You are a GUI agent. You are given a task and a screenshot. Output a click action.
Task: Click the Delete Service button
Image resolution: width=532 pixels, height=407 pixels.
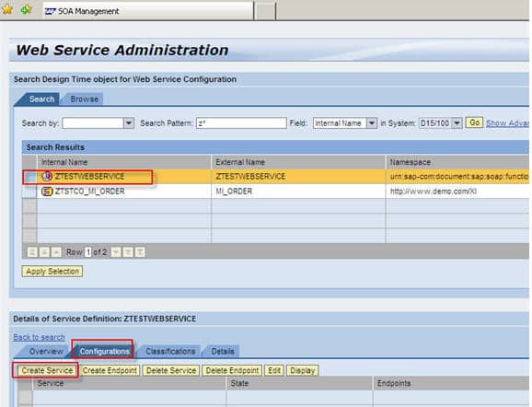171,370
